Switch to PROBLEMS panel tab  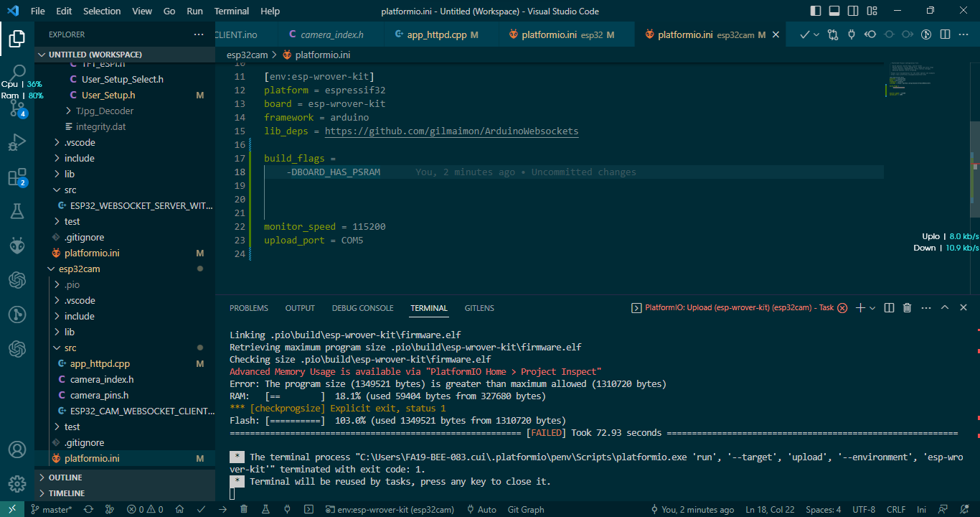pyautogui.click(x=249, y=308)
